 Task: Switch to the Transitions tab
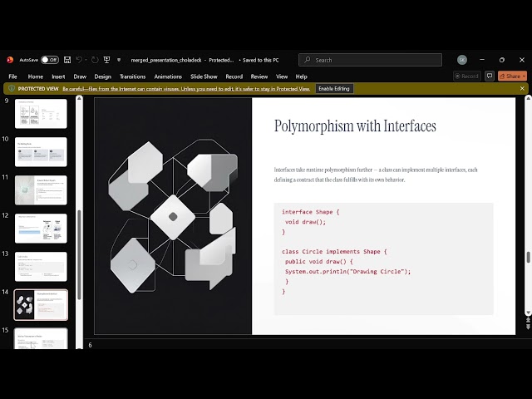tap(133, 76)
